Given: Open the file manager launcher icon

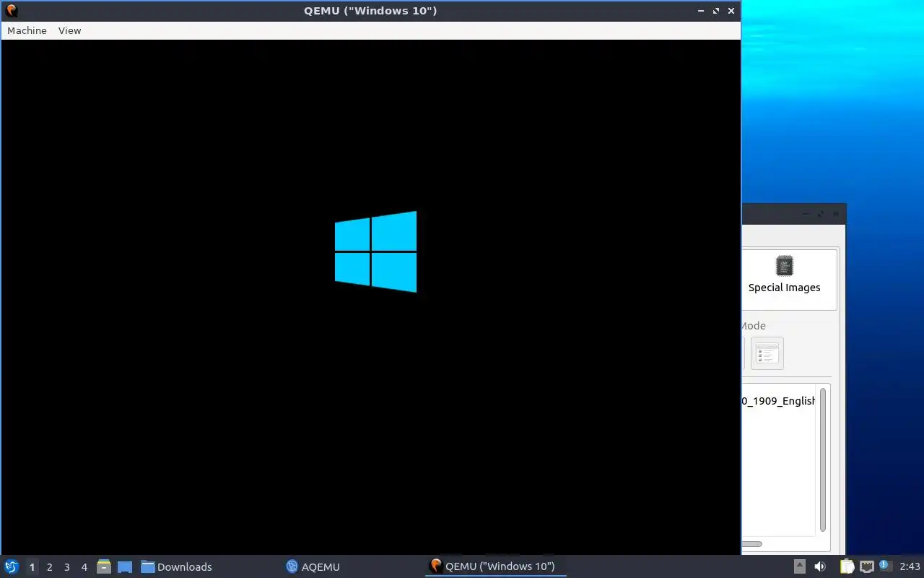Looking at the screenshot, I should click(x=103, y=566).
